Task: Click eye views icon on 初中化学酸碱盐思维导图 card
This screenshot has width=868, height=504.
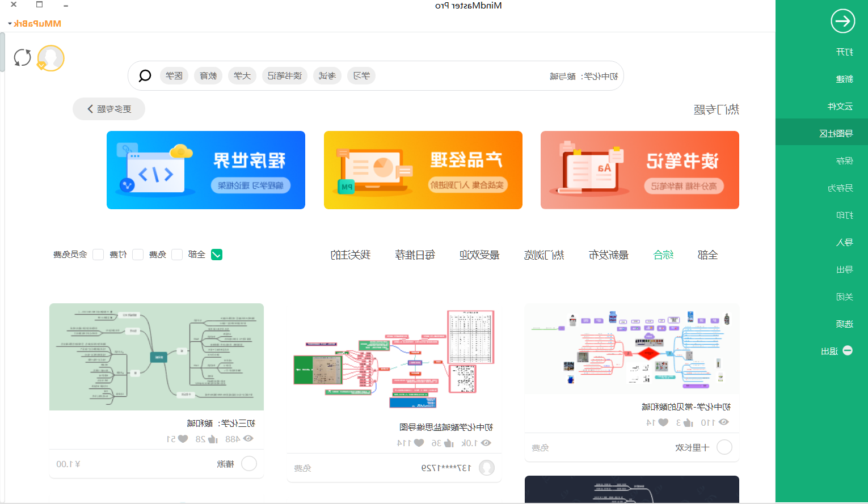Action: click(x=486, y=443)
